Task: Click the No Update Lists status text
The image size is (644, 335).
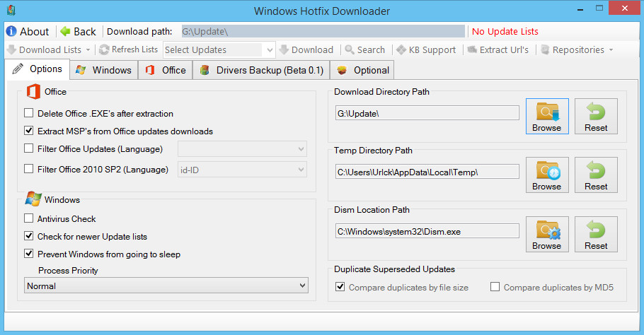Action: point(505,32)
